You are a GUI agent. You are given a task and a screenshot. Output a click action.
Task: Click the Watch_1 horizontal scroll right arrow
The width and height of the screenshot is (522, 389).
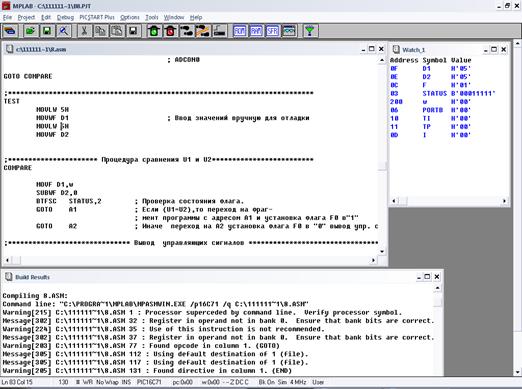504,201
